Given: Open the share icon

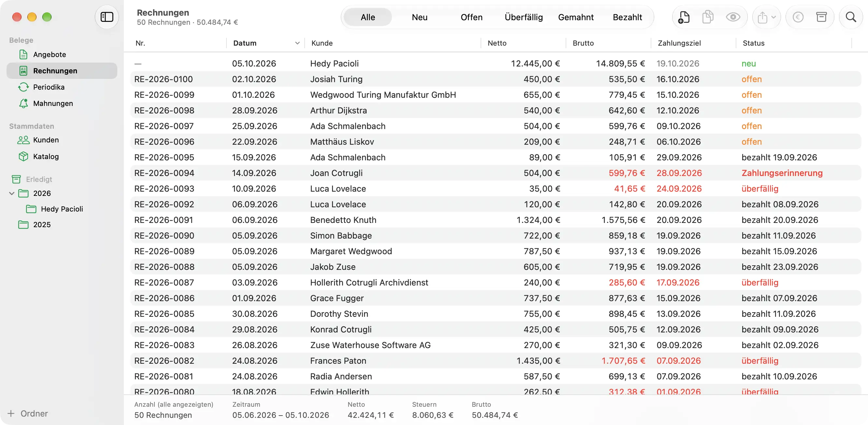Looking at the screenshot, I should coord(762,17).
